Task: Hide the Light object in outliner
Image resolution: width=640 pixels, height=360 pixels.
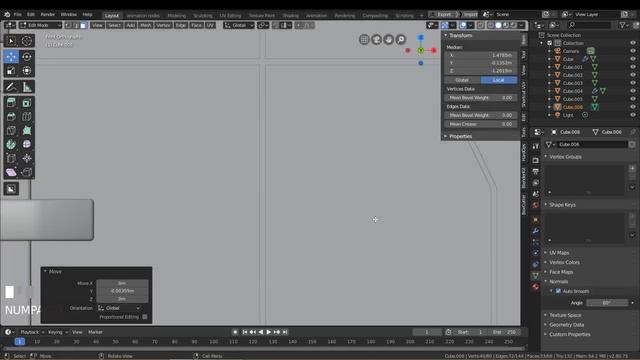Action: coord(633,115)
